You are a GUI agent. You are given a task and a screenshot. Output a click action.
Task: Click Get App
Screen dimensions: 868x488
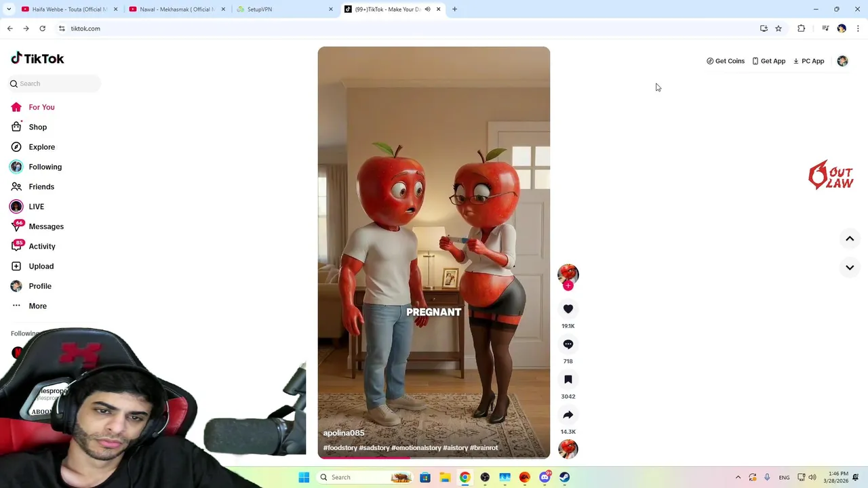click(768, 61)
